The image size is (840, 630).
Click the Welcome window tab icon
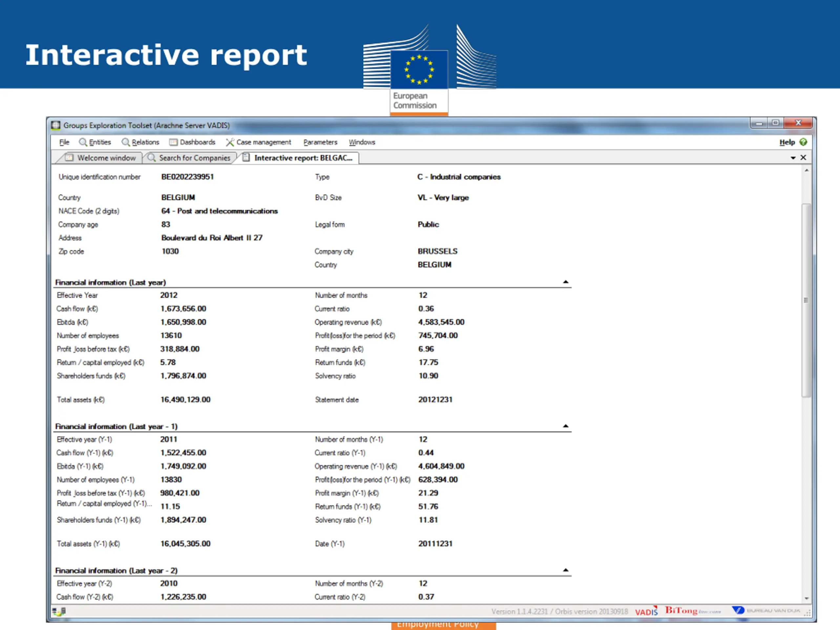69,157
